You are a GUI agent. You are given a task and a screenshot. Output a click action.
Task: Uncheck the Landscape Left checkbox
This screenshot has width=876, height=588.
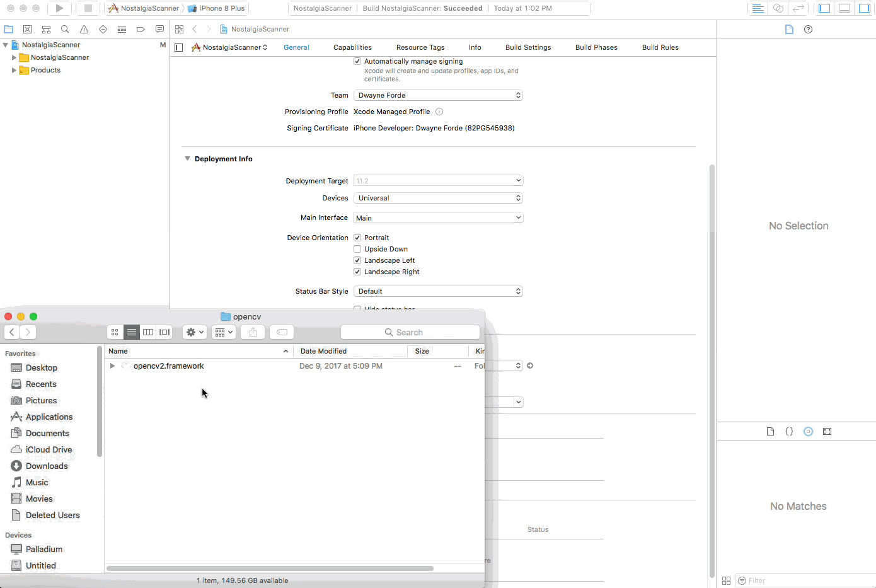(x=357, y=260)
